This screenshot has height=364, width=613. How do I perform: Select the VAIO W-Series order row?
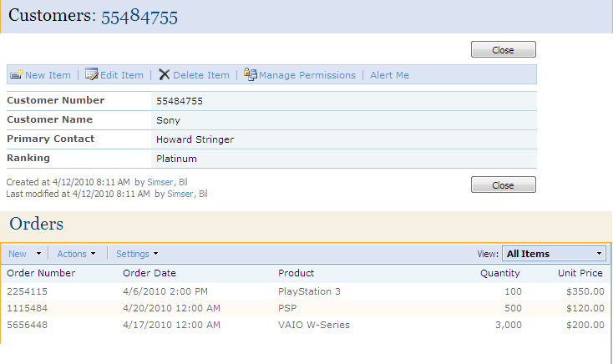(306, 325)
